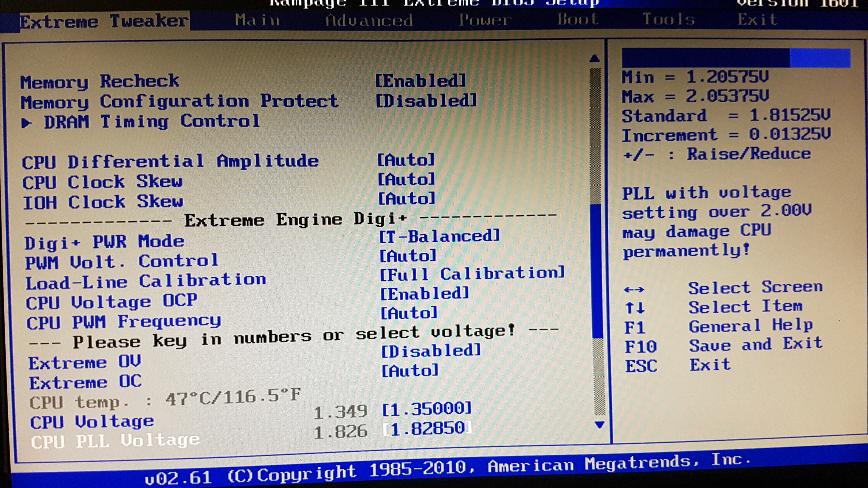Click the CPU PLL Voltage 1.82850 field
Screen dimensions: 868x488
click(427, 429)
